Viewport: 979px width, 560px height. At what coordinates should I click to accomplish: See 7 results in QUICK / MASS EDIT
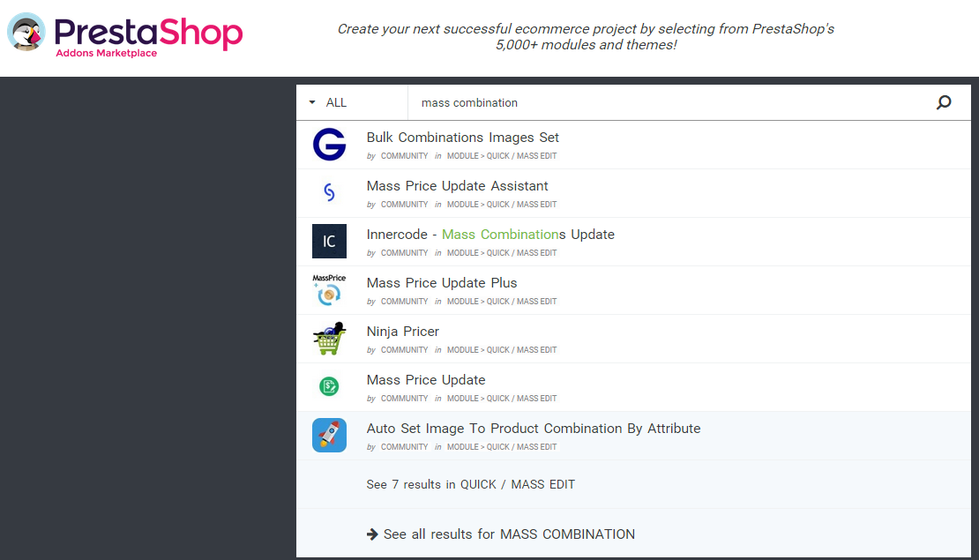(x=471, y=484)
